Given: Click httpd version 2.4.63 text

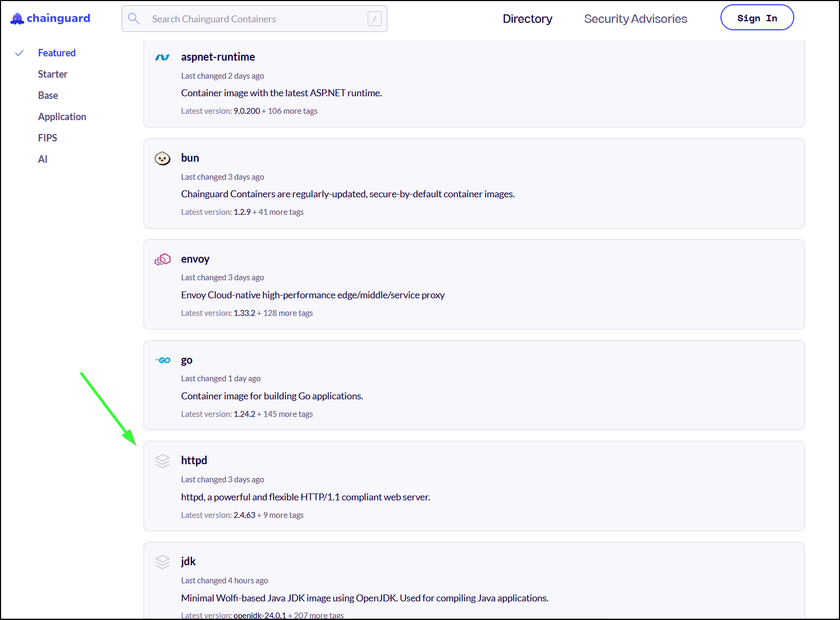Looking at the screenshot, I should (x=244, y=515).
